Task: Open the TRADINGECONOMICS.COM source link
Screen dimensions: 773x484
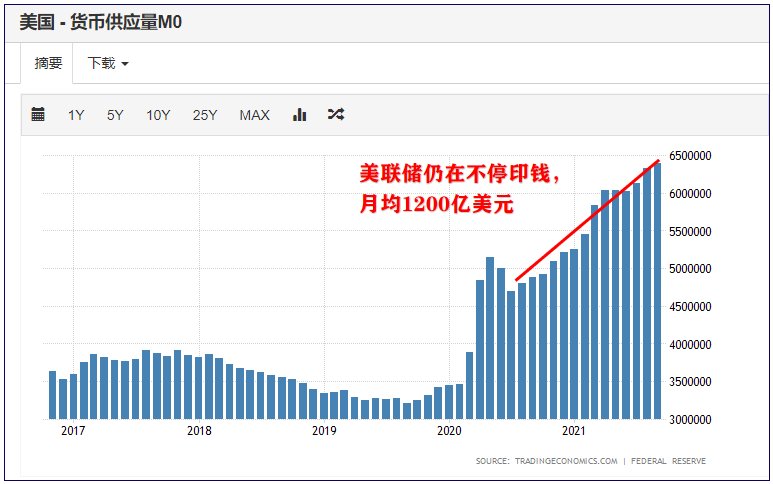Action: point(566,461)
